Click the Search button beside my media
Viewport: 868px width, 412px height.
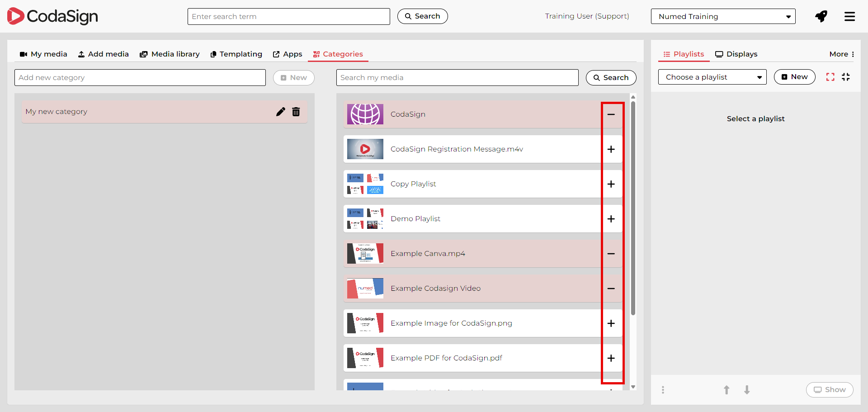click(x=611, y=78)
